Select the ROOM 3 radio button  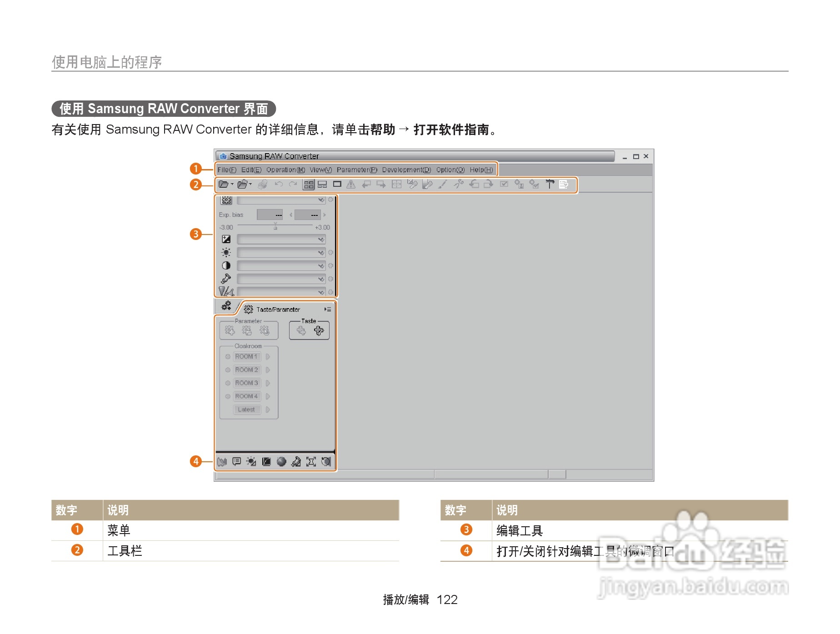coord(228,383)
